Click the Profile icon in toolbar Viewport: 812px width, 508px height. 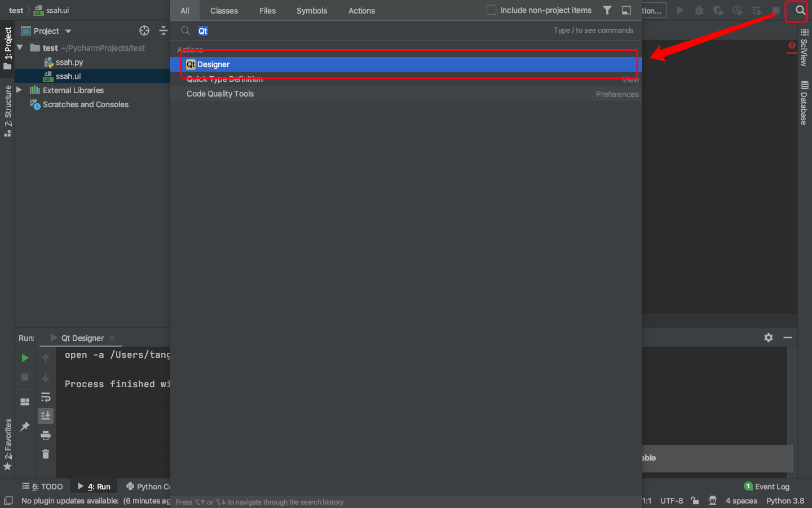[738, 10]
